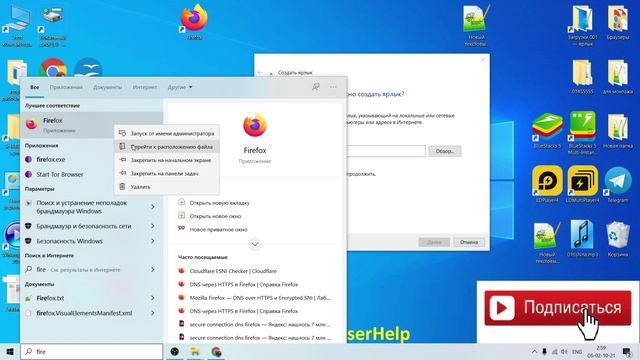Viewport: 640px width, 360px height.
Task: Switch to the Приложения search tab
Action: [x=66, y=87]
